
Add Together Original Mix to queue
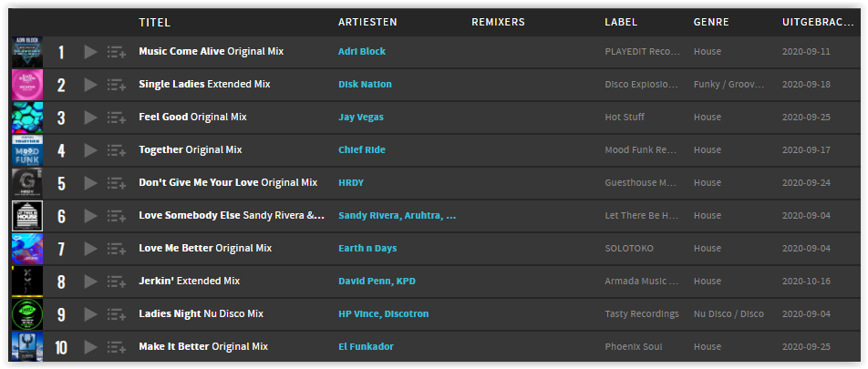coord(117,150)
